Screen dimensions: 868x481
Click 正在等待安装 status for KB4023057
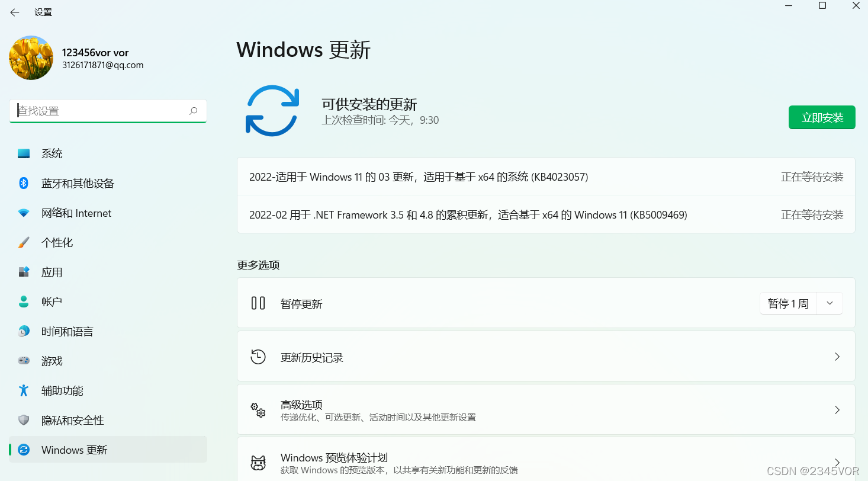click(812, 177)
